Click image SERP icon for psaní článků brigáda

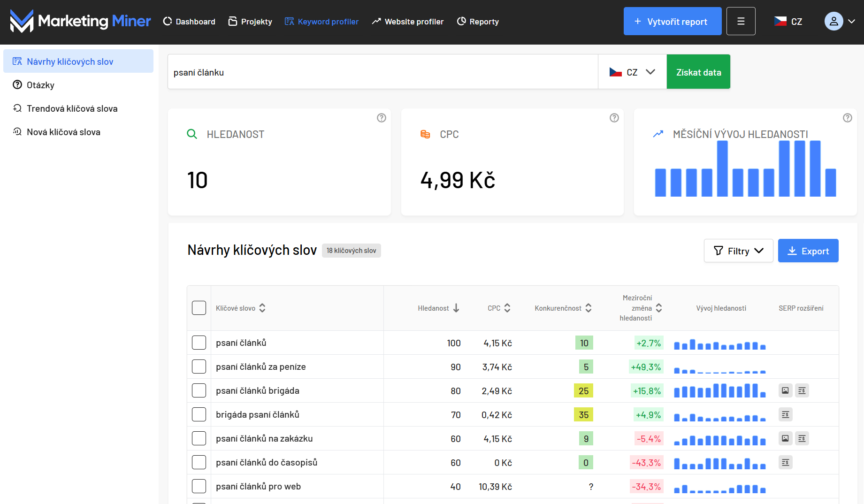coord(785,390)
